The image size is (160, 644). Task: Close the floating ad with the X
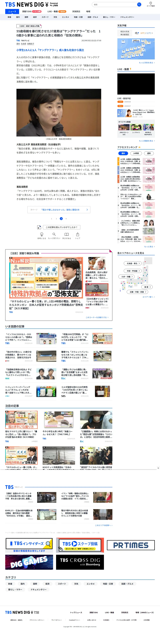coord(158,468)
